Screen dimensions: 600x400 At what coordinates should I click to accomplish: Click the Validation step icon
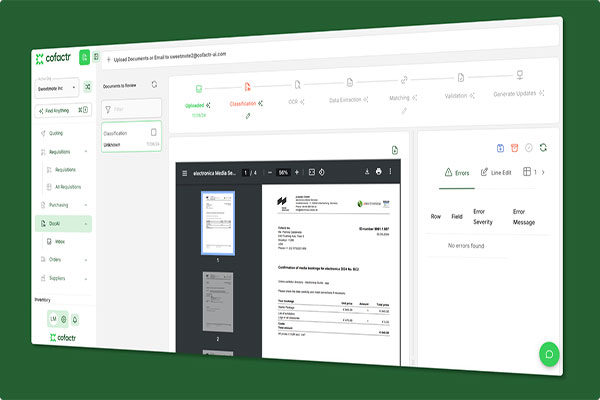(x=461, y=77)
